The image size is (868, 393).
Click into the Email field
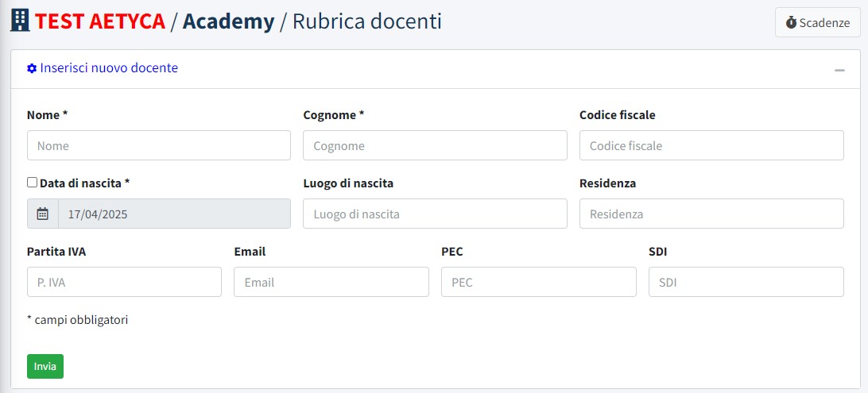coord(331,282)
